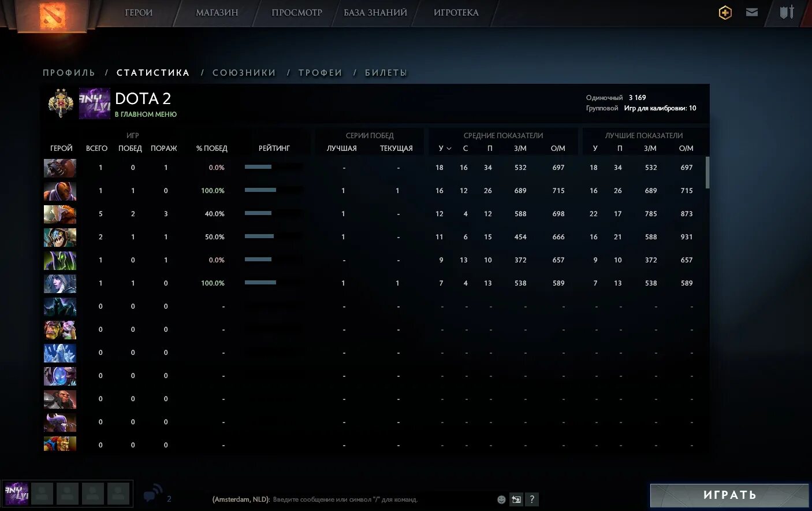Select hero portrait in the 372 gold row
This screenshot has width=812, height=511.
tap(60, 261)
